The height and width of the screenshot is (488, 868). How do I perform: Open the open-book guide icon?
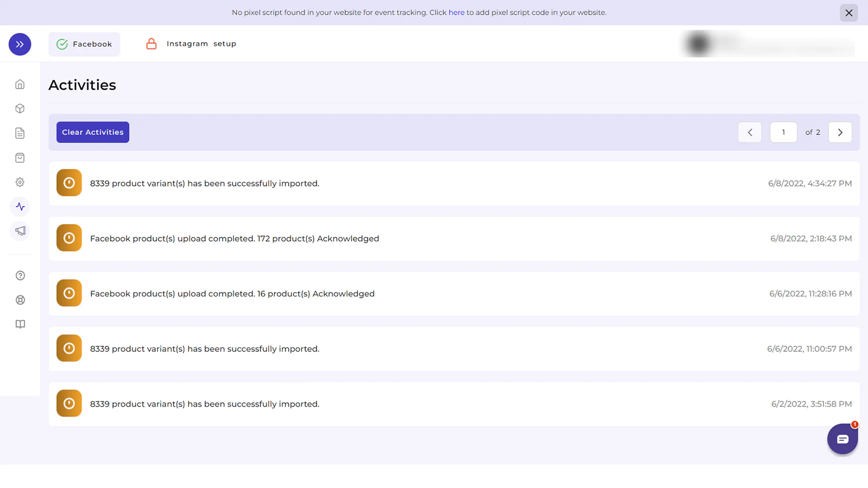(x=20, y=324)
